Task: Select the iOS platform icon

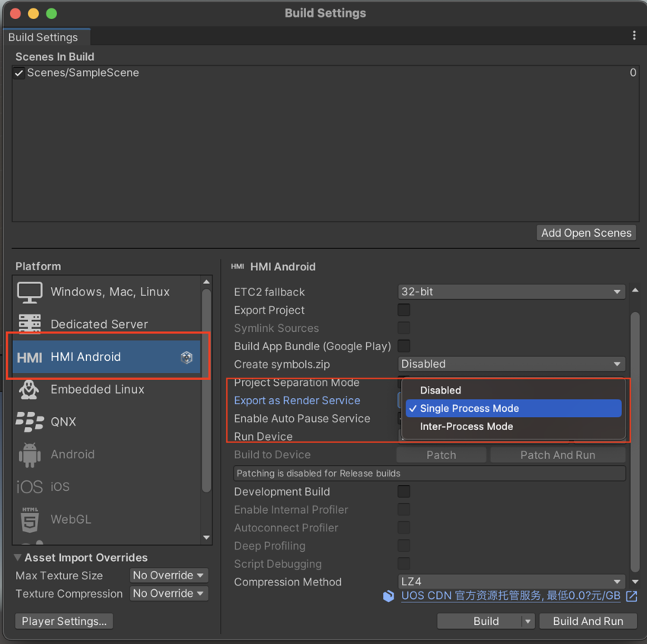Action: [x=30, y=486]
